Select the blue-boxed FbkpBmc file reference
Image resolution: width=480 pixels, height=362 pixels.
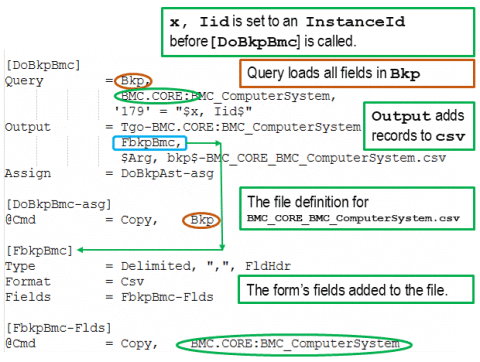click(x=150, y=143)
